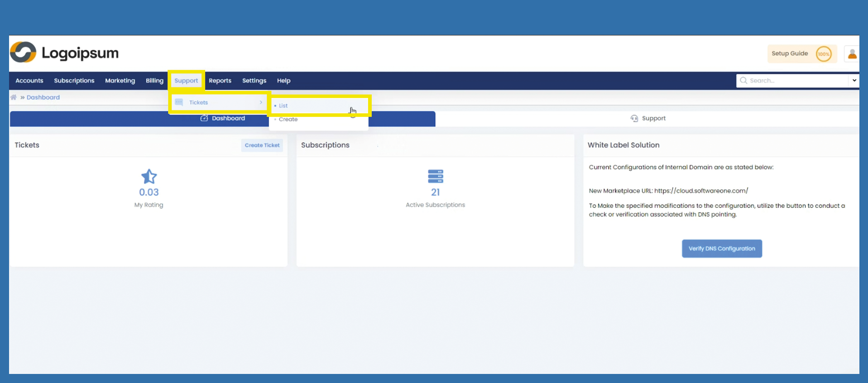Click the star rating icon
The width and height of the screenshot is (868, 383).
(x=149, y=177)
